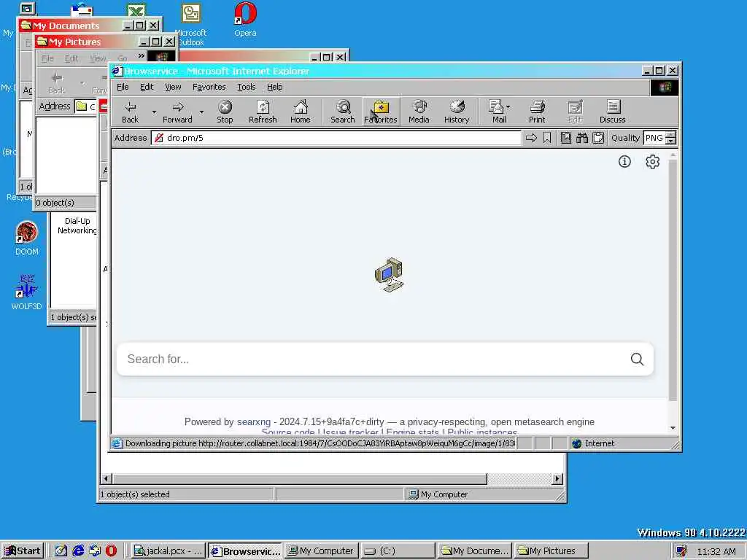This screenshot has width=747, height=560.
Task: Stop loading the page
Action: point(225,112)
